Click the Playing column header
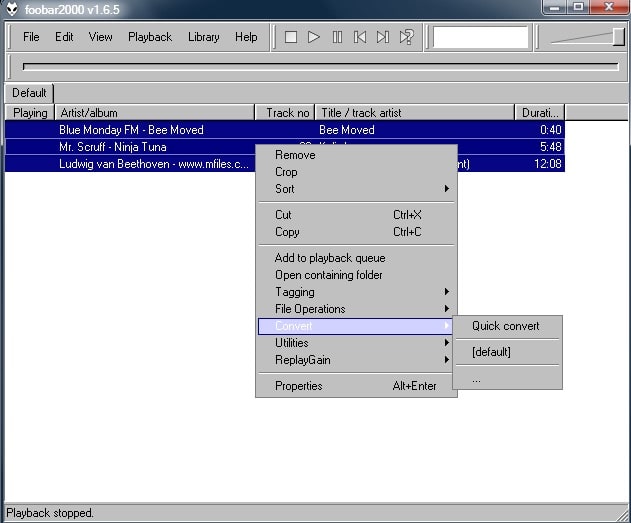 coord(29,113)
